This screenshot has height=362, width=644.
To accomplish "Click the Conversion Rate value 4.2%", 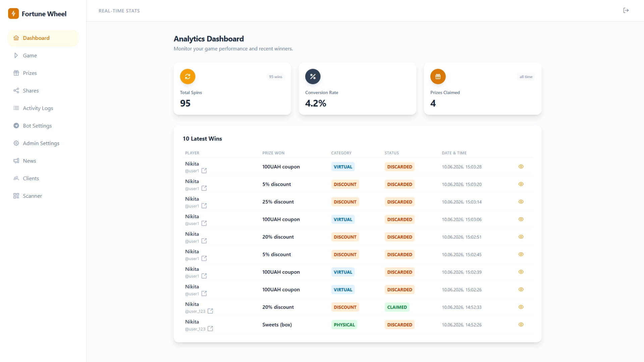I will pyautogui.click(x=315, y=103).
